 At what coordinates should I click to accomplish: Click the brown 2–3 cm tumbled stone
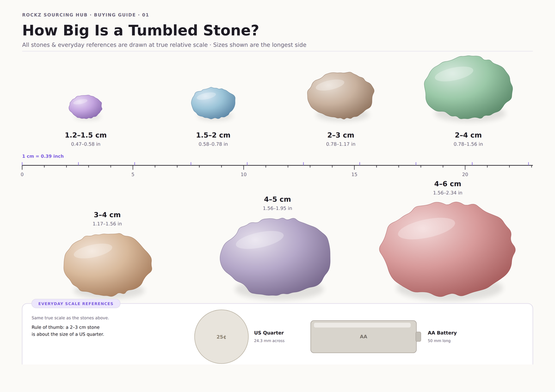pyautogui.click(x=340, y=95)
